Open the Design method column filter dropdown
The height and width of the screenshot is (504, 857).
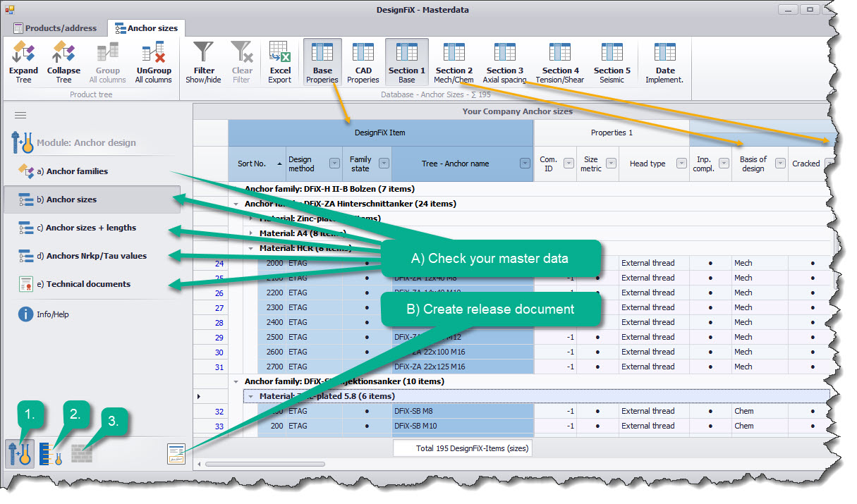click(334, 164)
